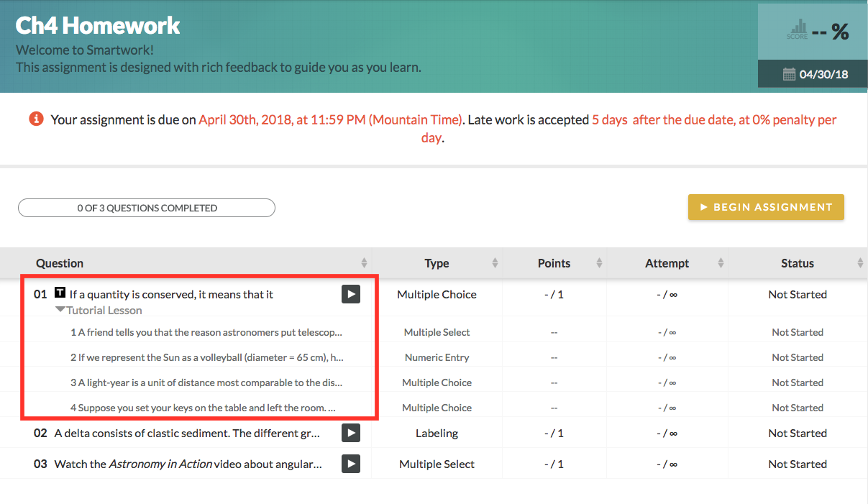The image size is (868, 504).
Task: Sort the table by Status column
Action: (860, 263)
